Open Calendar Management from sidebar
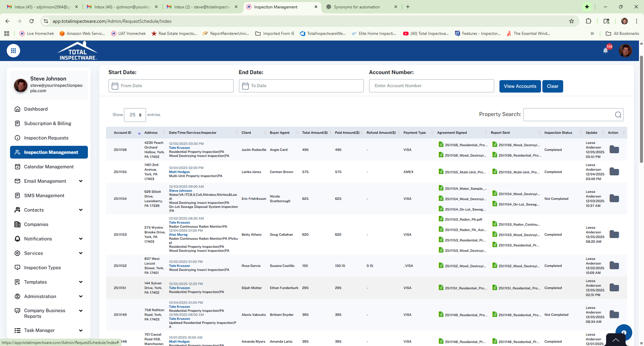Screen dimensions: 644x346 pos(49,167)
